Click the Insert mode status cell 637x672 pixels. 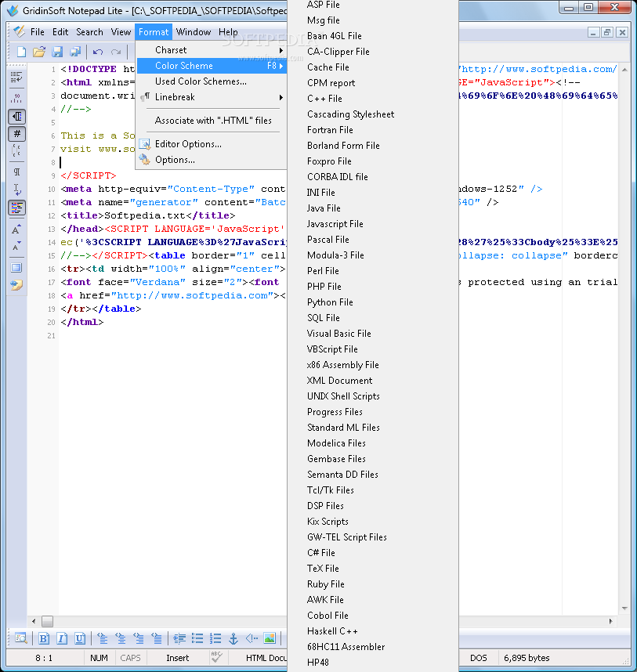pyautogui.click(x=178, y=658)
